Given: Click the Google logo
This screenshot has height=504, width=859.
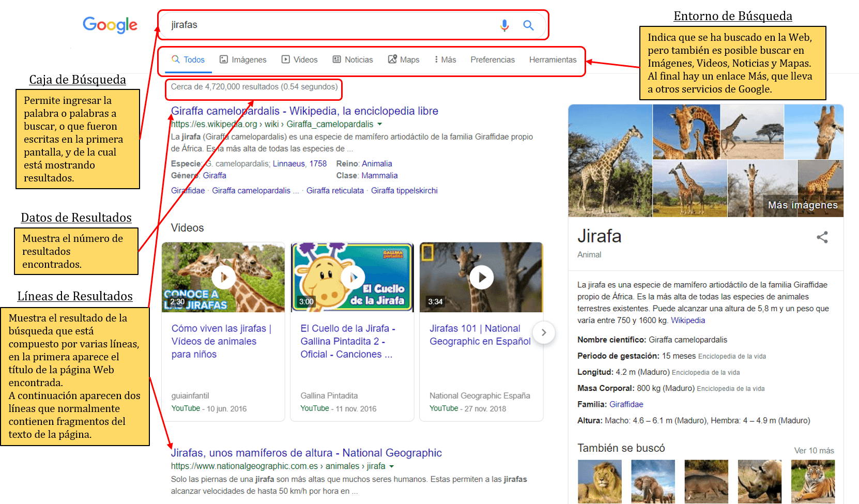Looking at the screenshot, I should tap(110, 24).
